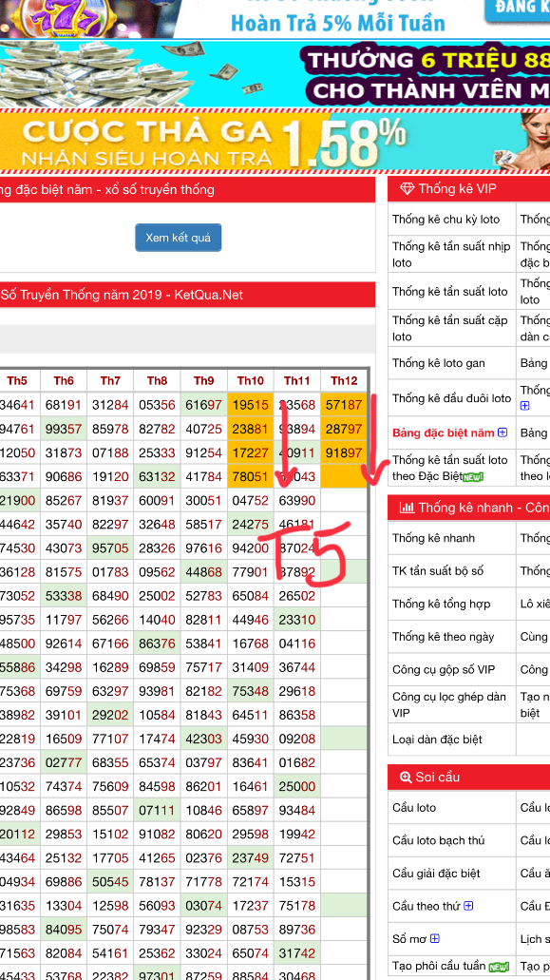The height and width of the screenshot is (980, 550).
Task: Click the Th7 column header
Action: coord(110,380)
